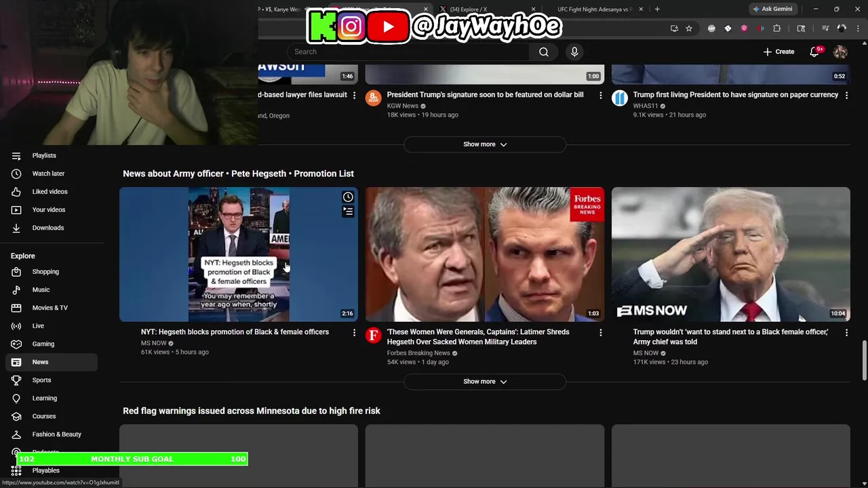Start voice search with the microphone icon

[x=574, y=52]
